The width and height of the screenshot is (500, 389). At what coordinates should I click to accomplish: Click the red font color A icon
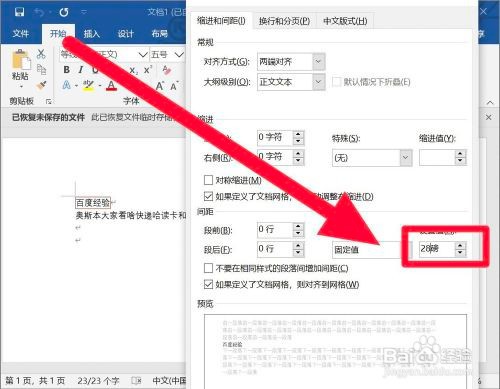pos(111,86)
